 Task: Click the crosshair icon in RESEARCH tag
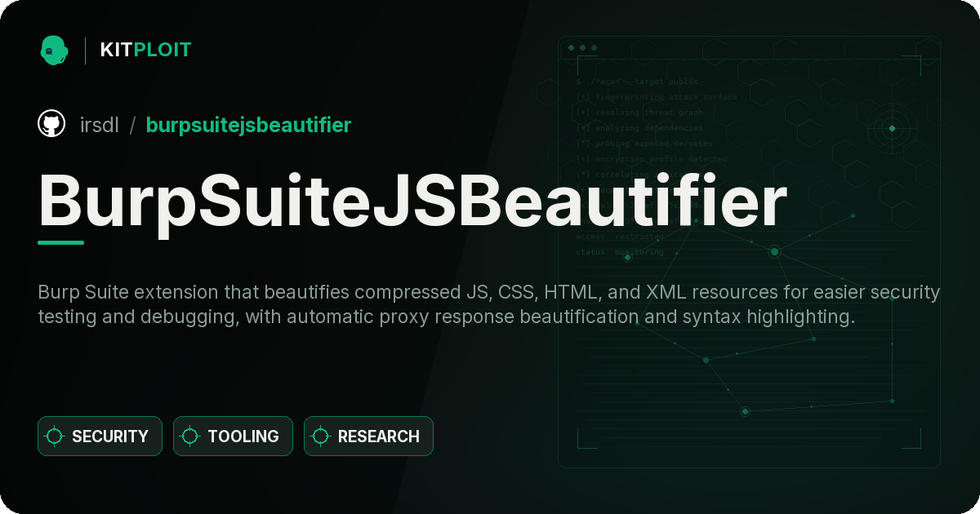321,436
